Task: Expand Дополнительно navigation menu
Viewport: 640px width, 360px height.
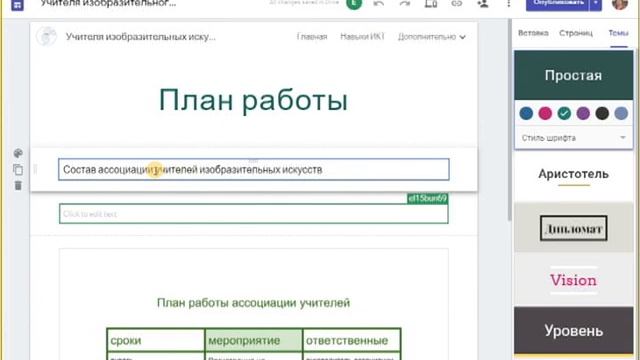Action: [x=432, y=37]
